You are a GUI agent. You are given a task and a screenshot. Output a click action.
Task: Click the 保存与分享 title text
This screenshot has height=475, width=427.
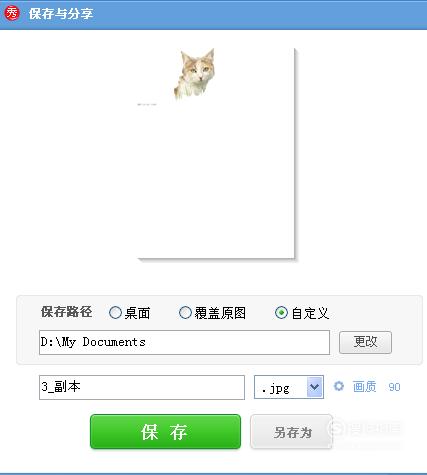click(x=61, y=14)
